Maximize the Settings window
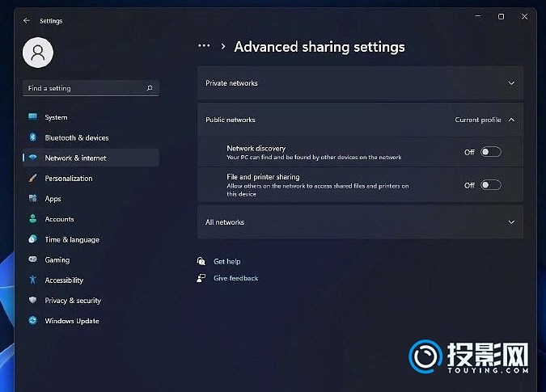Screen dimensions: 546x392 coord(501,16)
